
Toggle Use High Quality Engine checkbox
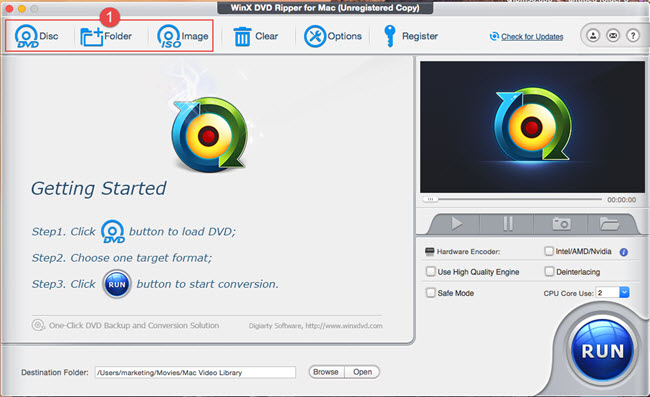pos(431,271)
